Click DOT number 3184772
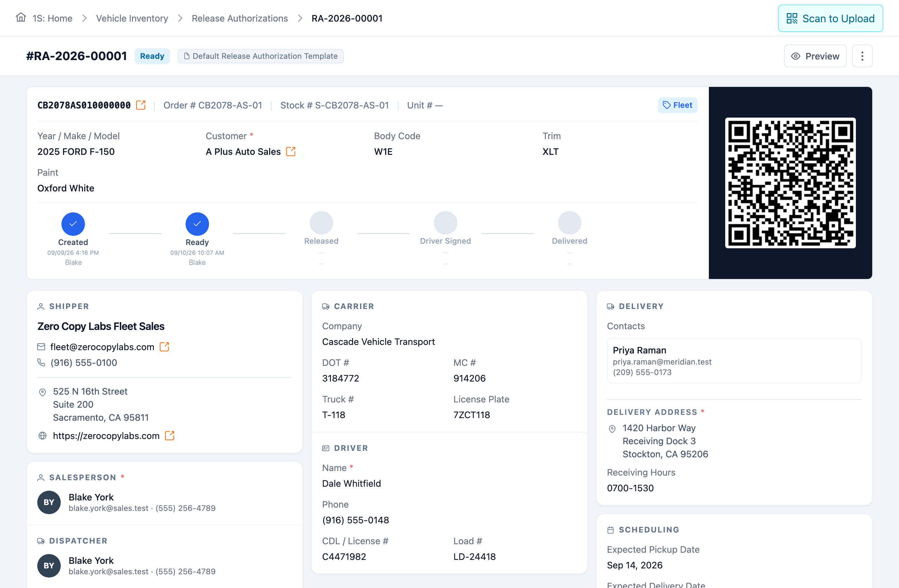Screen dimensions: 899x588 coord(340,378)
